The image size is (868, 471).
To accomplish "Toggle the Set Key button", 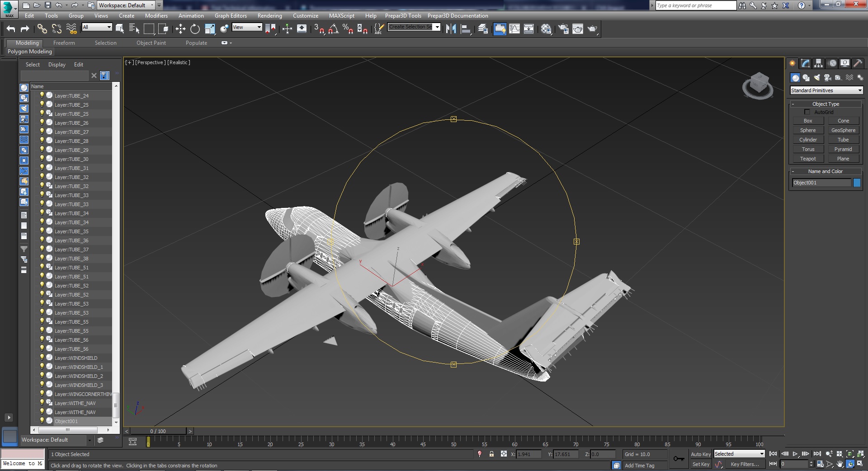I will 700,464.
